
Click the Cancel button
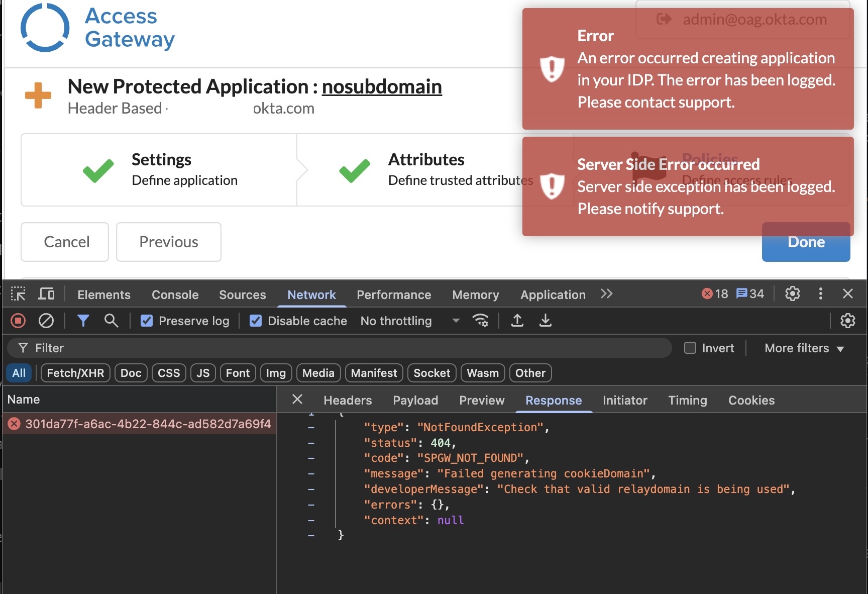pyautogui.click(x=65, y=242)
